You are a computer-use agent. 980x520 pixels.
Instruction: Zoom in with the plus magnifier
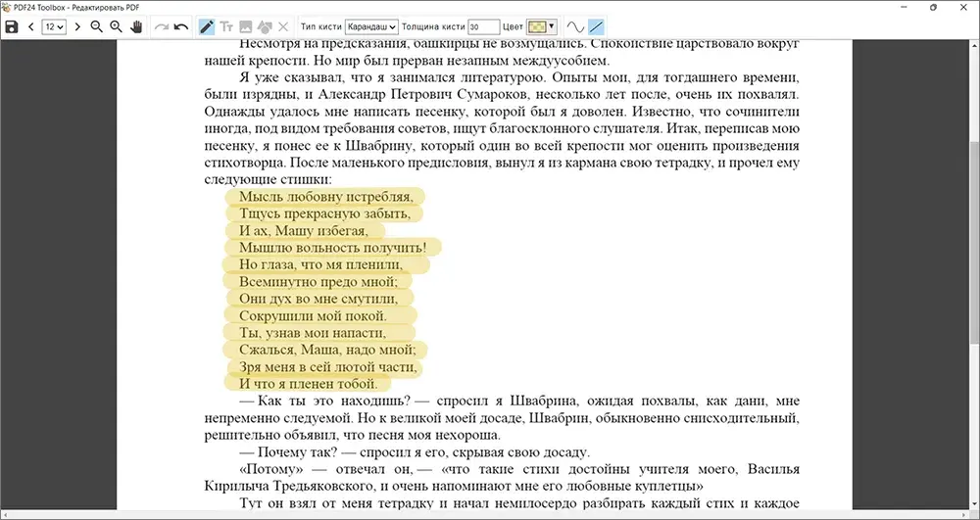coord(116,26)
